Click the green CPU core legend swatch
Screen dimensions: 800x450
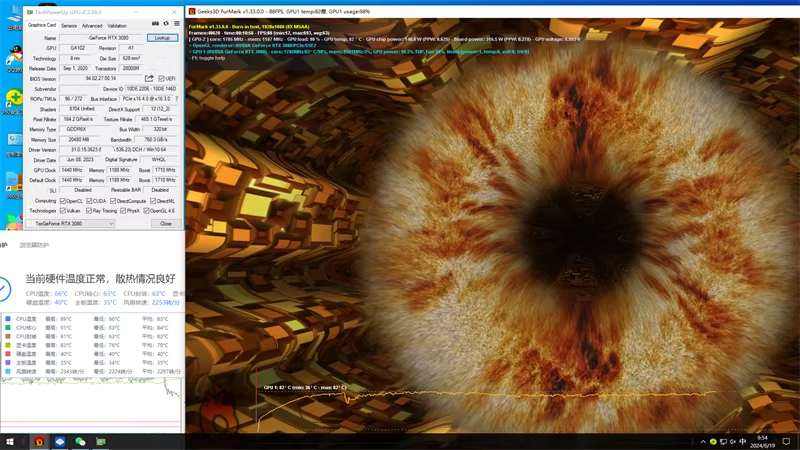tap(8, 328)
